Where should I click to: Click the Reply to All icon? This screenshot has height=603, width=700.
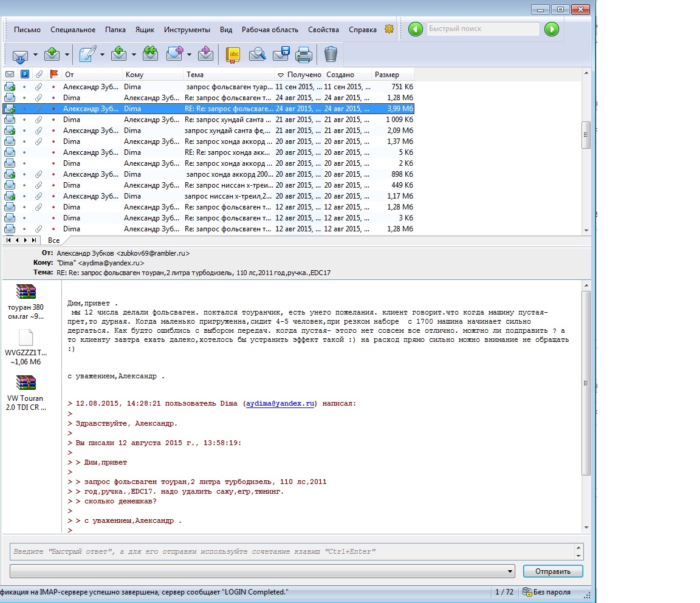[151, 55]
